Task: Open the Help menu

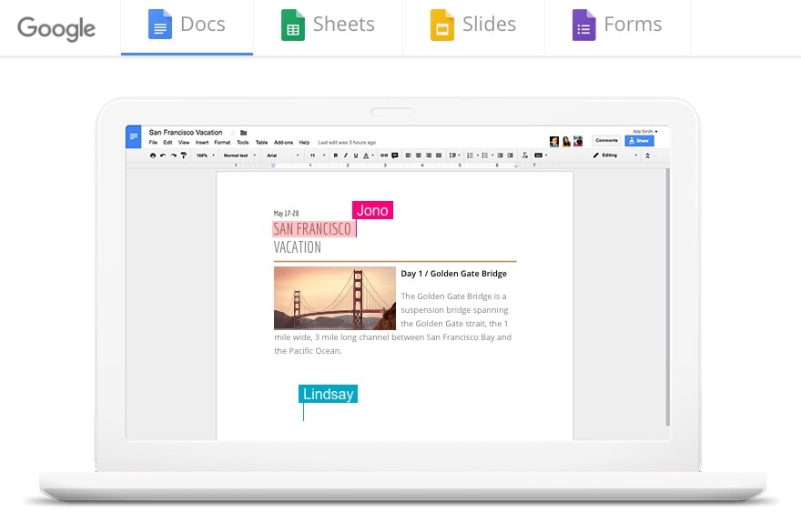Action: (304, 143)
